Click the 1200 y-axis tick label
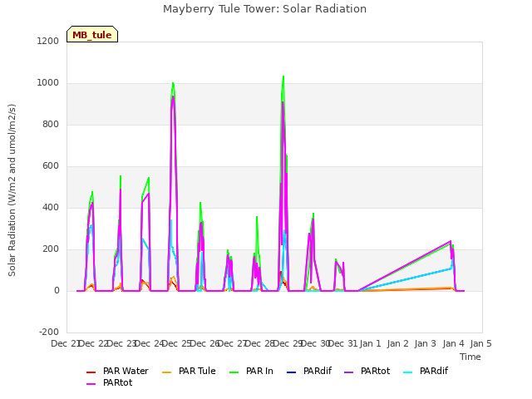This screenshot has width=532, height=399. [48, 41]
